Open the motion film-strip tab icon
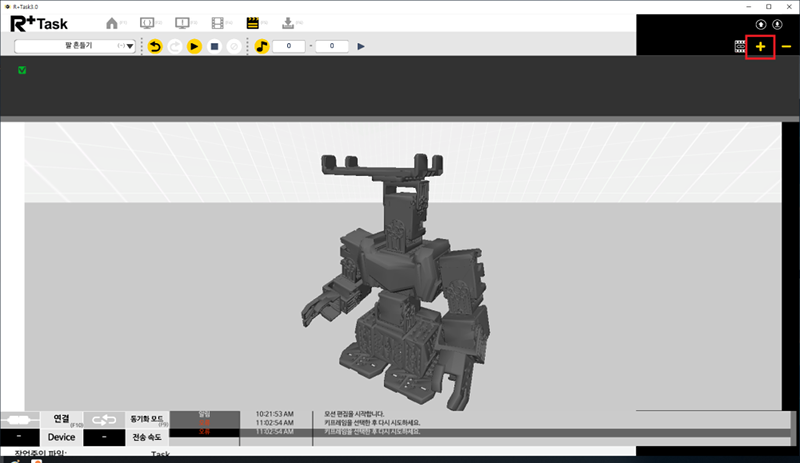Screen dimensions: 800x463 click(x=218, y=22)
